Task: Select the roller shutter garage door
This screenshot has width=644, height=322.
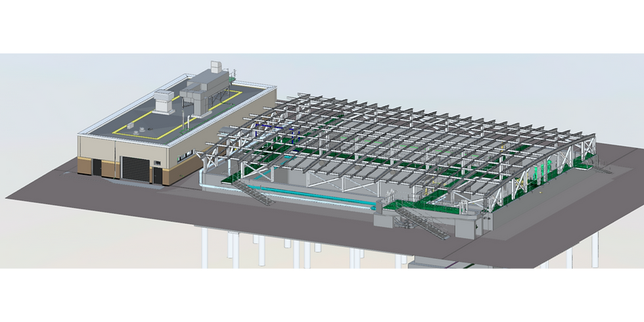Action: 136,168
